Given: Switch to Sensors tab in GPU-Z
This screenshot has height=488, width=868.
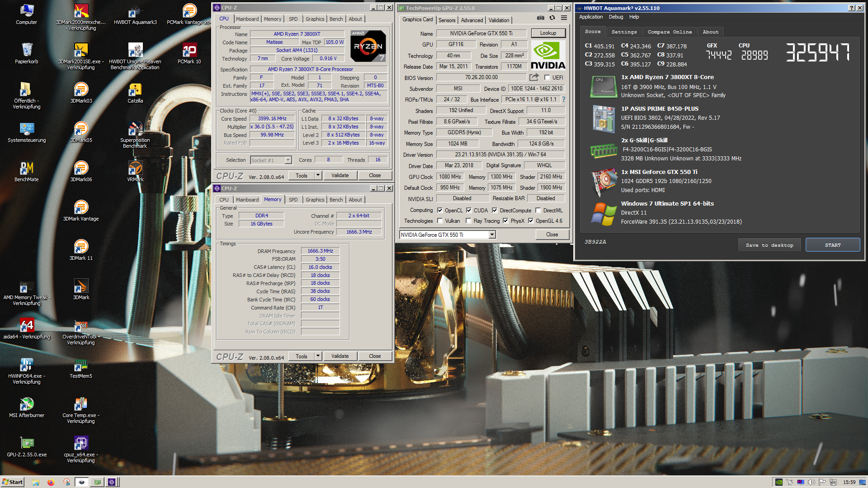Looking at the screenshot, I should tap(447, 20).
